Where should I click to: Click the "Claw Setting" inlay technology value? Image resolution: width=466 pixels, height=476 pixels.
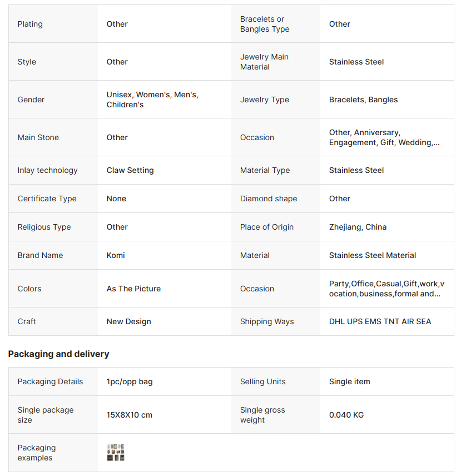pos(130,171)
